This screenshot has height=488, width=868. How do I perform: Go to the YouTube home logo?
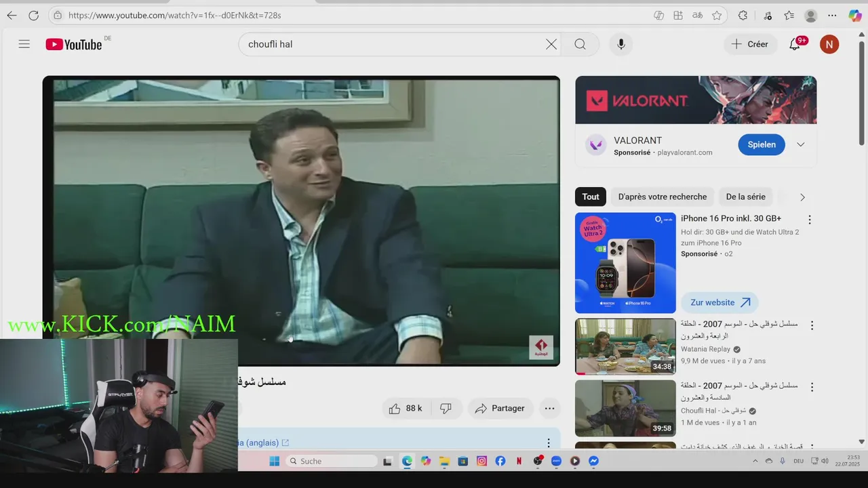pos(74,44)
